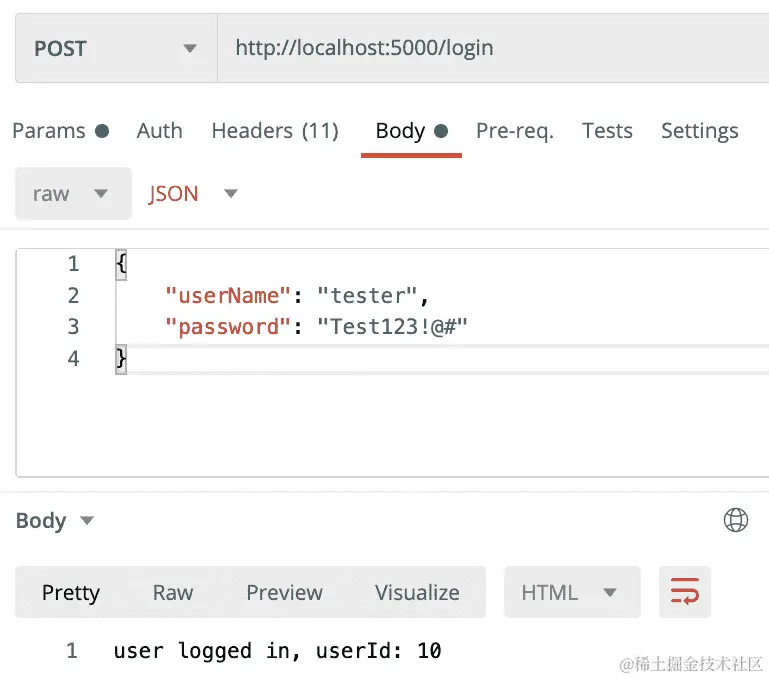Click the request URL input field
This screenshot has height=679, width=769.
coord(493,48)
